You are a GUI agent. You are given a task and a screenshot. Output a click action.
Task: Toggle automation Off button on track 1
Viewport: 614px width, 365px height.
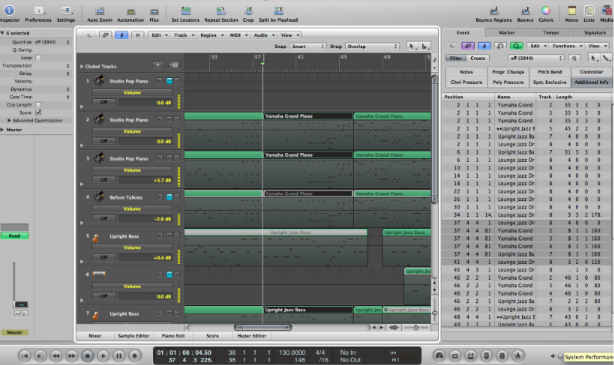104,102
